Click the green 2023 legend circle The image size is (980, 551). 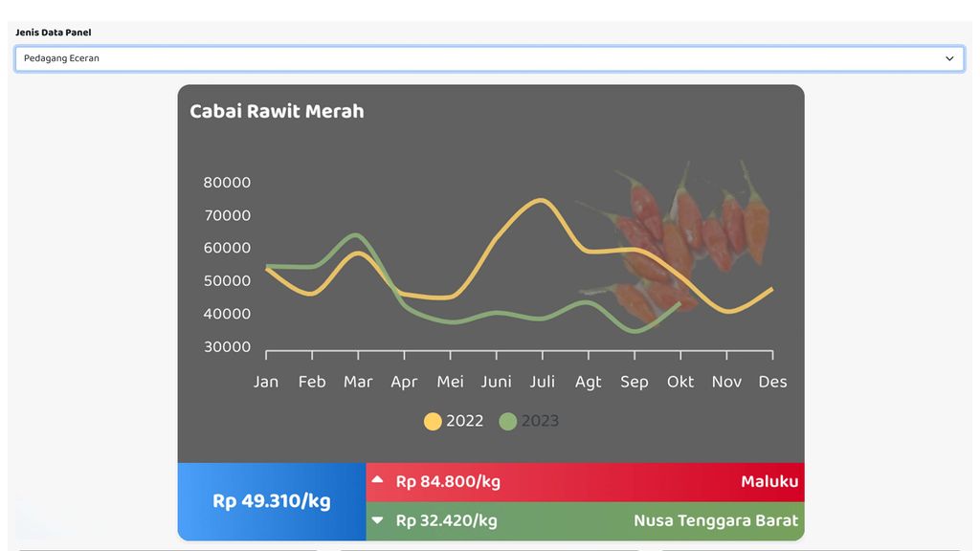point(508,422)
